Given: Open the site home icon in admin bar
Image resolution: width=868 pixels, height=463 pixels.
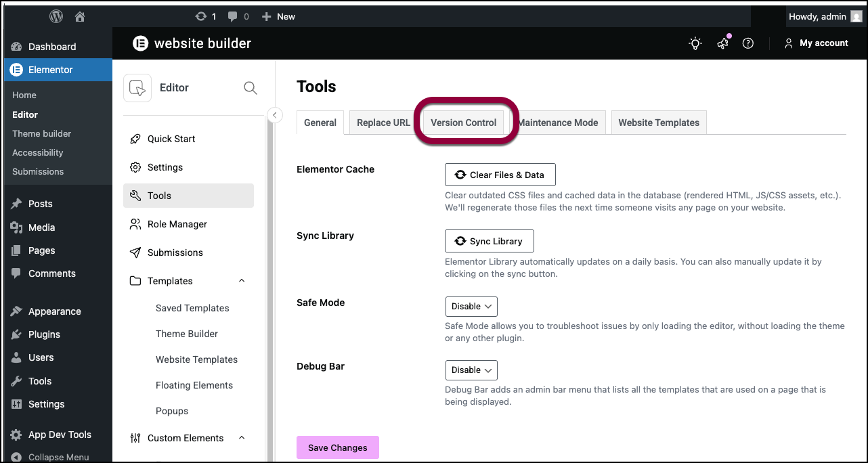Looking at the screenshot, I should [x=80, y=16].
